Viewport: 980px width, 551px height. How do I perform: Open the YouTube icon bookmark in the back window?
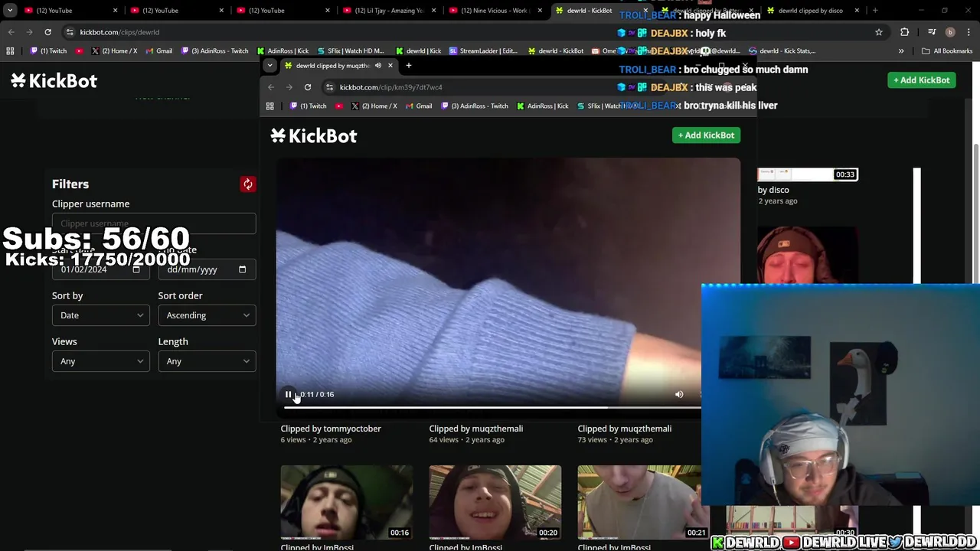(80, 51)
